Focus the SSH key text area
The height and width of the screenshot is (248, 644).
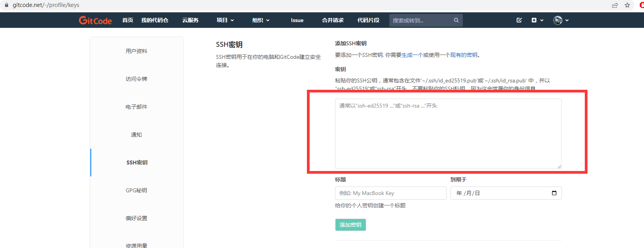448,134
